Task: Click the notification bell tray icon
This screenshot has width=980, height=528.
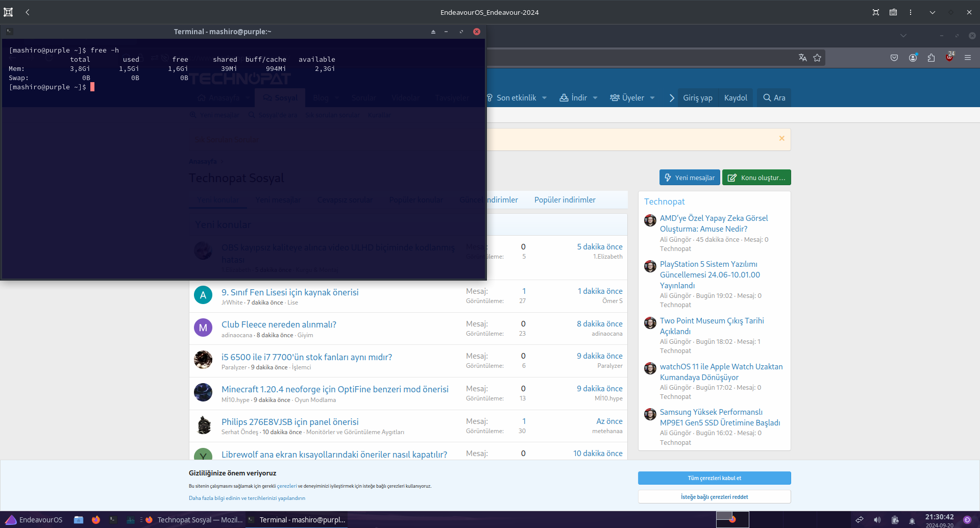Action: [x=912, y=520]
